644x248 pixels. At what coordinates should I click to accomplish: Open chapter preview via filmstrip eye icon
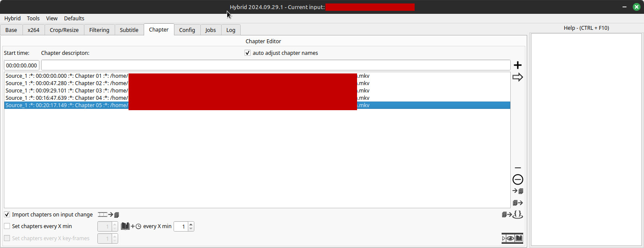pyautogui.click(x=512, y=238)
